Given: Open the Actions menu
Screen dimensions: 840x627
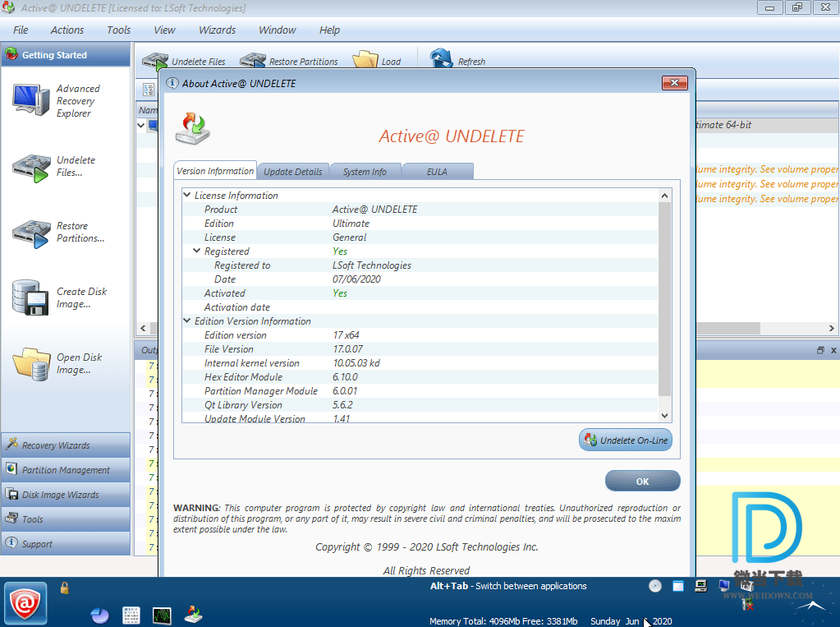Looking at the screenshot, I should tap(67, 30).
